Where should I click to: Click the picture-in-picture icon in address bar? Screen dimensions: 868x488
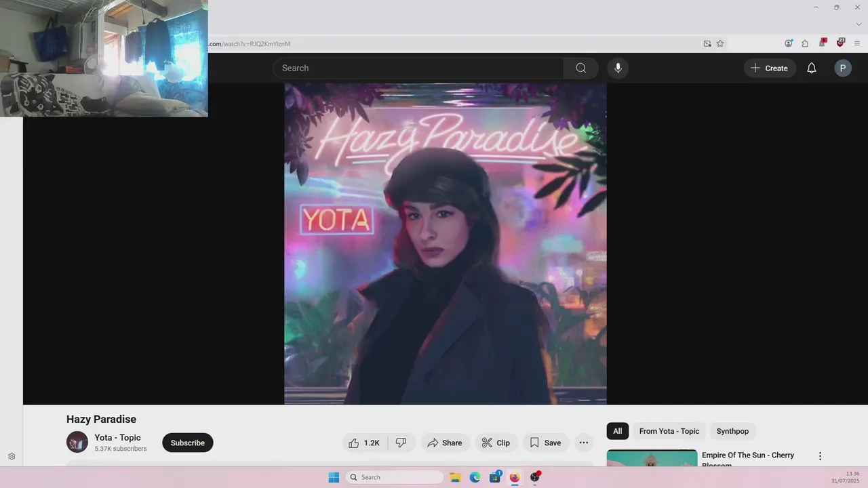(707, 43)
